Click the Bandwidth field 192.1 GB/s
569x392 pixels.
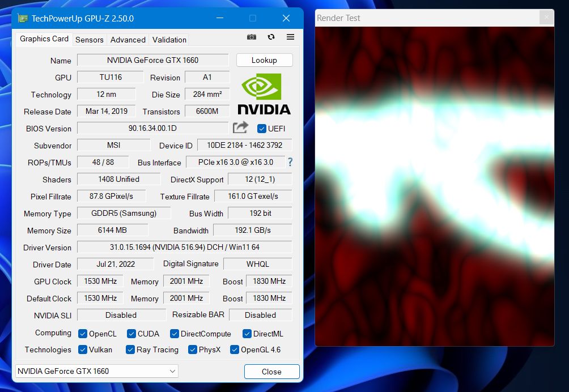pos(253,230)
